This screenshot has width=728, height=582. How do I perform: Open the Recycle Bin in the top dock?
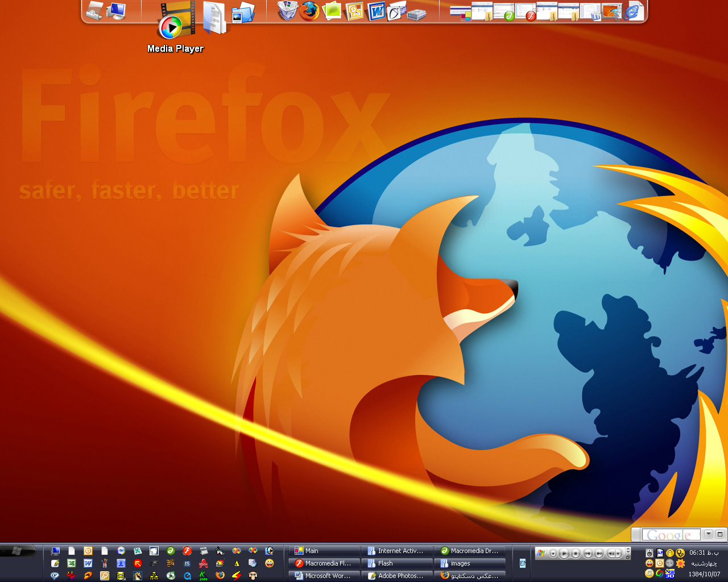click(287, 11)
